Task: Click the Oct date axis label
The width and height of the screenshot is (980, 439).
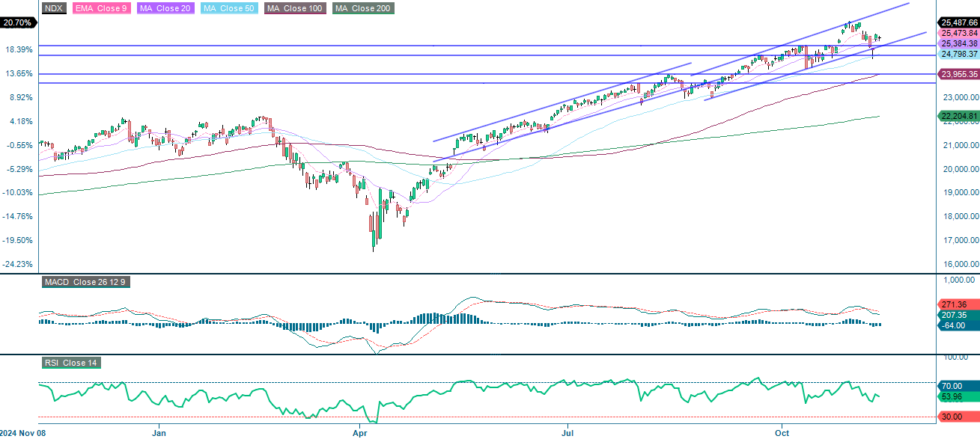Action: pyautogui.click(x=782, y=432)
